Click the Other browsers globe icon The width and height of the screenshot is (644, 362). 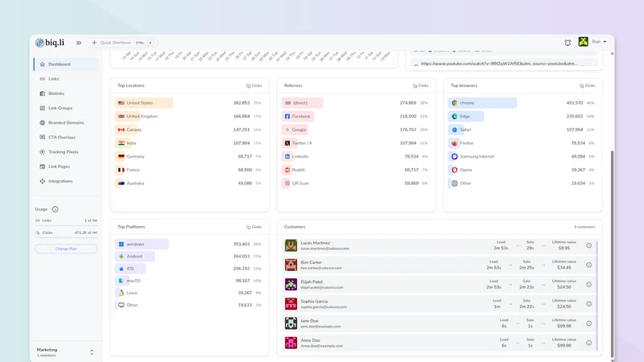coord(455,183)
